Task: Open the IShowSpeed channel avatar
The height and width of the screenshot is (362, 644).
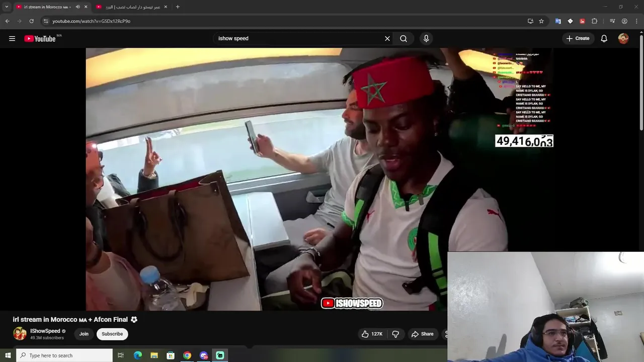Action: click(20, 334)
